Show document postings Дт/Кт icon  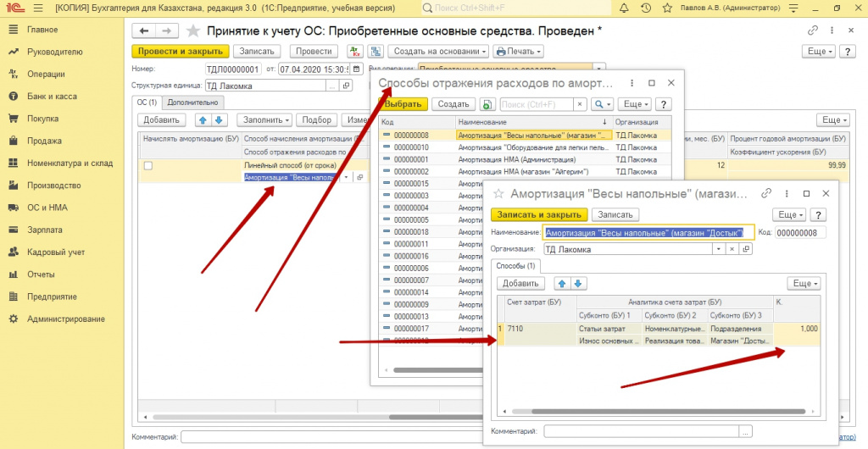354,52
